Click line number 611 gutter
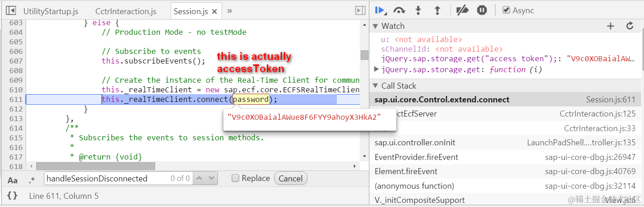Screen dimensions: 644x207 (x=16, y=100)
